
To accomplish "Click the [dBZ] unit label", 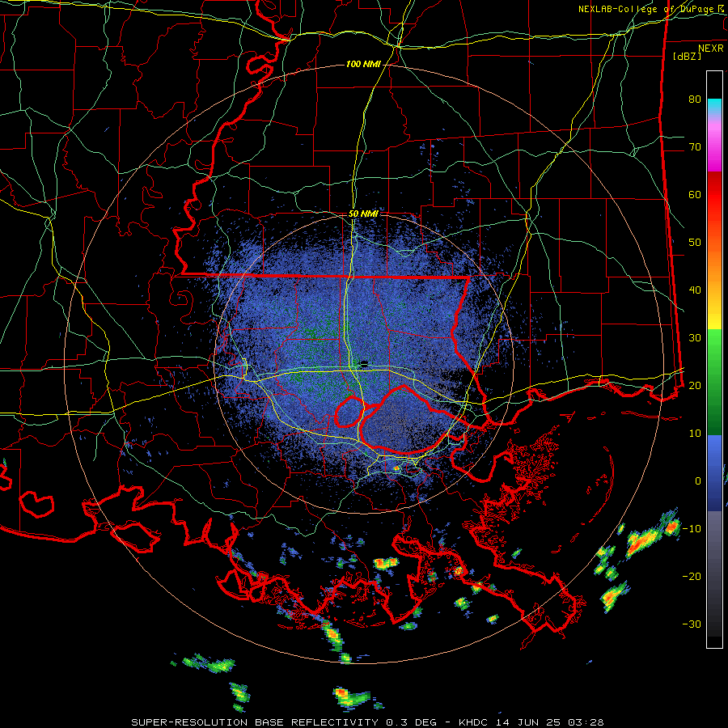I will (687, 56).
